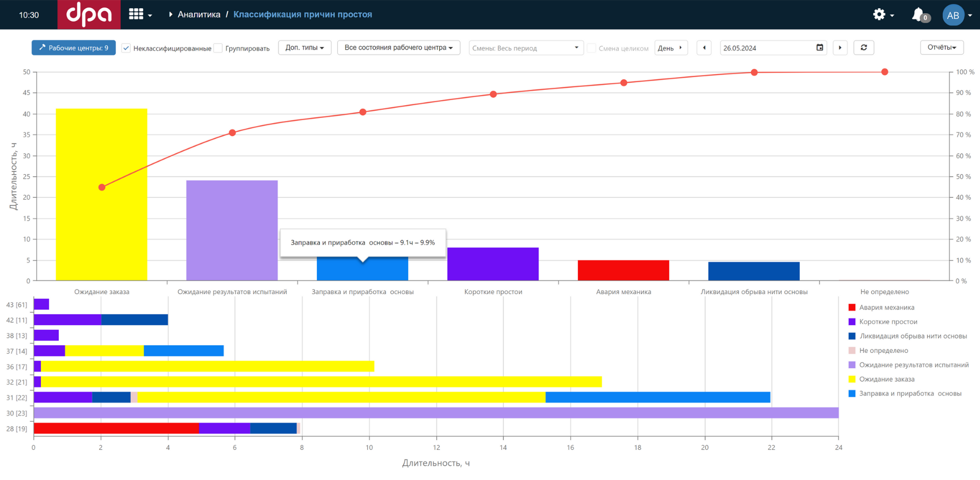The width and height of the screenshot is (980, 480).
Task: Open the Отчёты menu
Action: click(942, 47)
